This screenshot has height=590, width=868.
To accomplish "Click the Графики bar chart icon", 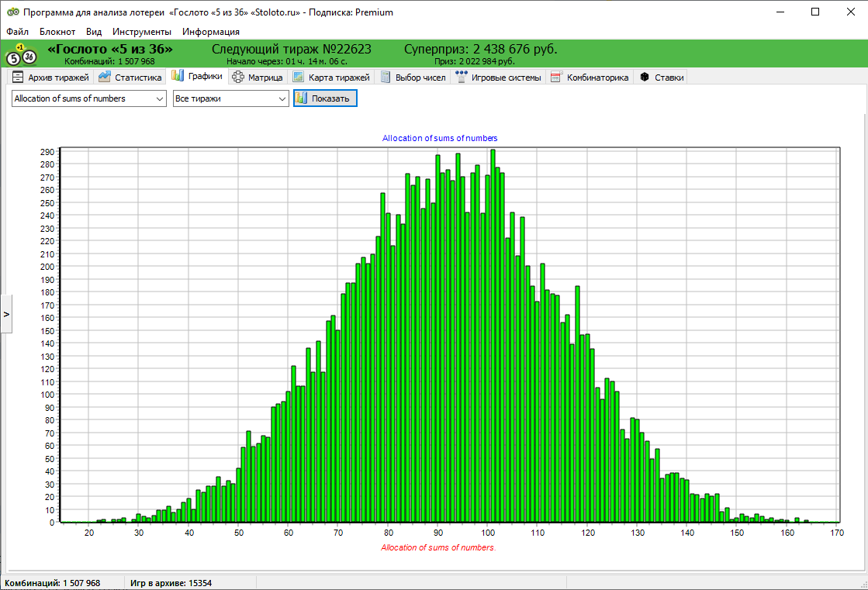I will 178,76.
